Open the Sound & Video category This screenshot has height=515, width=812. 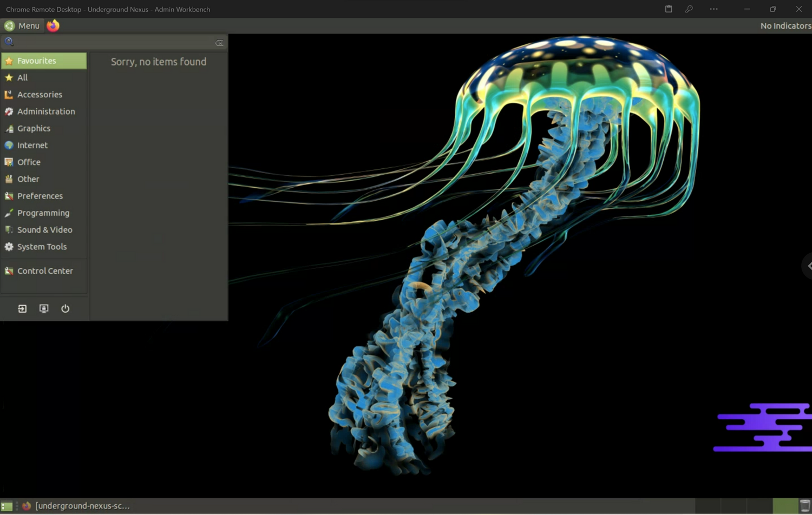coord(44,230)
